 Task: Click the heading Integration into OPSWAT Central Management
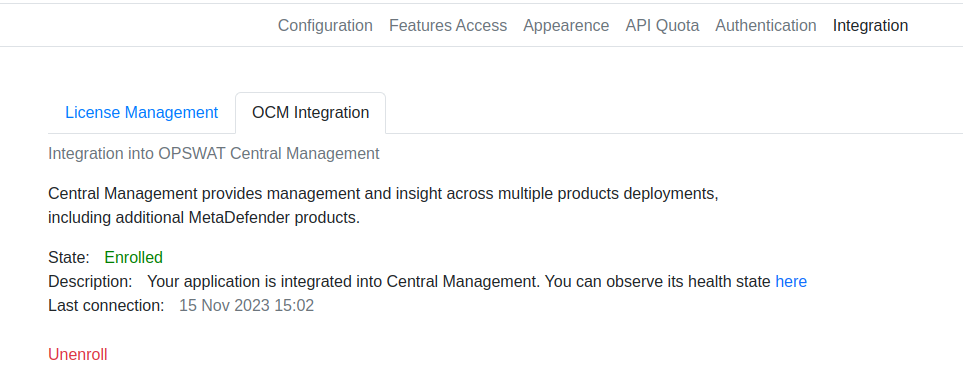coord(214,153)
